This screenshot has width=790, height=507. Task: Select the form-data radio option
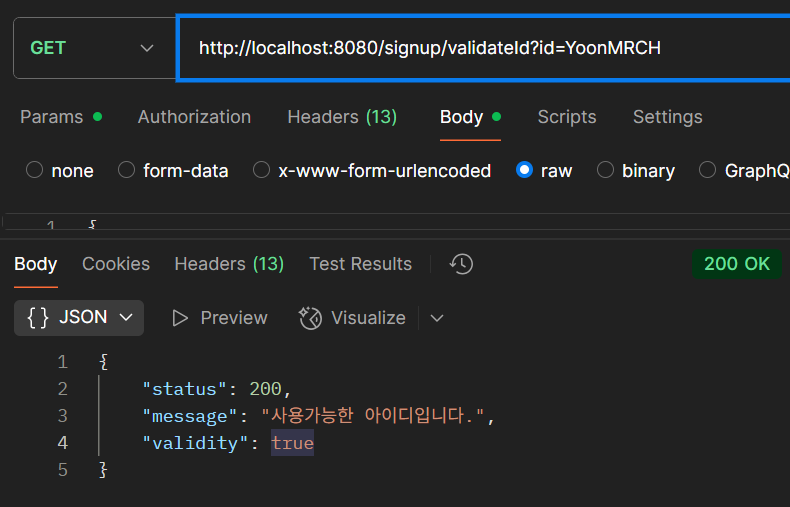(x=126, y=170)
